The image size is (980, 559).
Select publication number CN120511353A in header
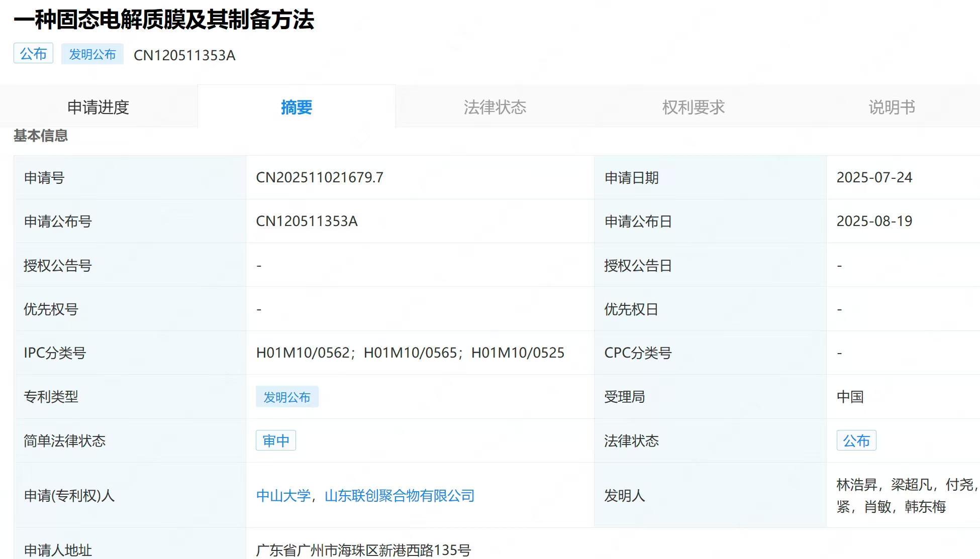coord(184,55)
